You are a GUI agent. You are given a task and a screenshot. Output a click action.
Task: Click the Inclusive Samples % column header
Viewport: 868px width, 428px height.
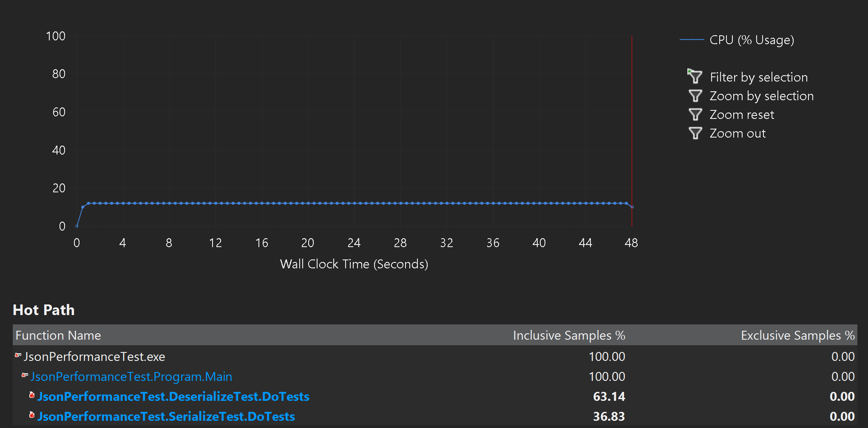569,335
